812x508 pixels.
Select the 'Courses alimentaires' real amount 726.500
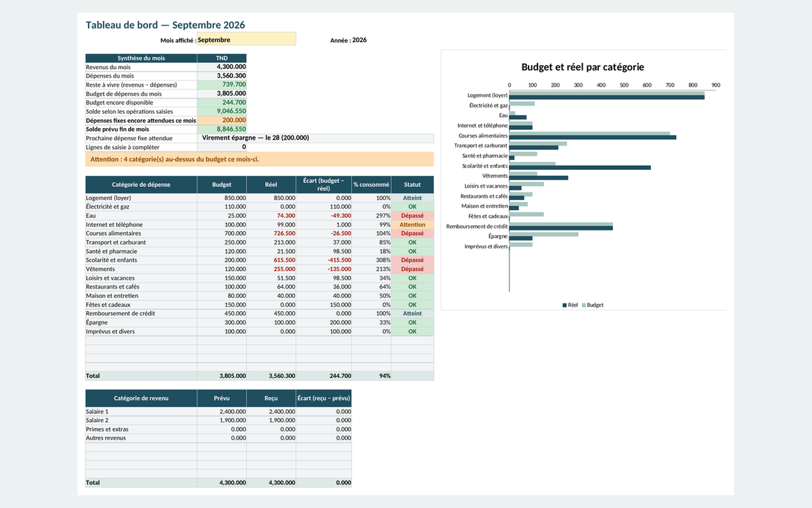(x=271, y=233)
